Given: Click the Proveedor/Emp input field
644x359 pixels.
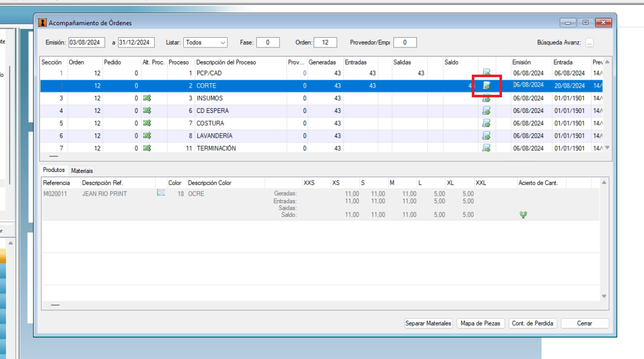Looking at the screenshot, I should (x=405, y=43).
